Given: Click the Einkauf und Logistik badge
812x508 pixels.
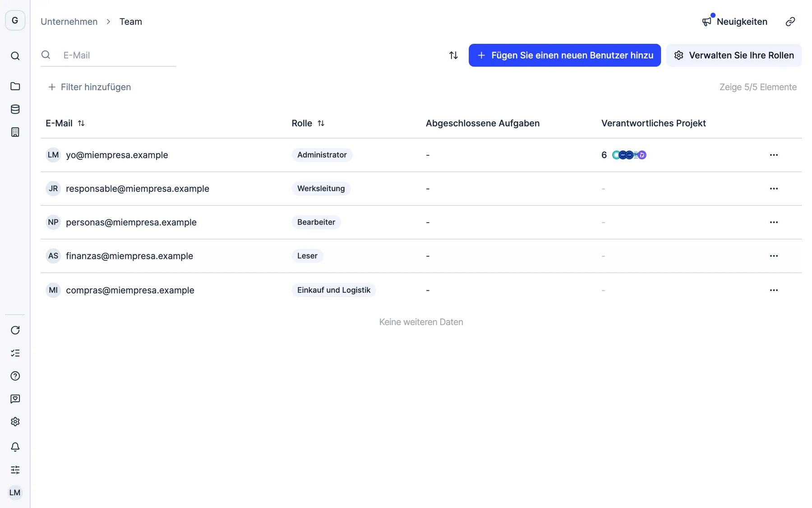Looking at the screenshot, I should pyautogui.click(x=333, y=290).
